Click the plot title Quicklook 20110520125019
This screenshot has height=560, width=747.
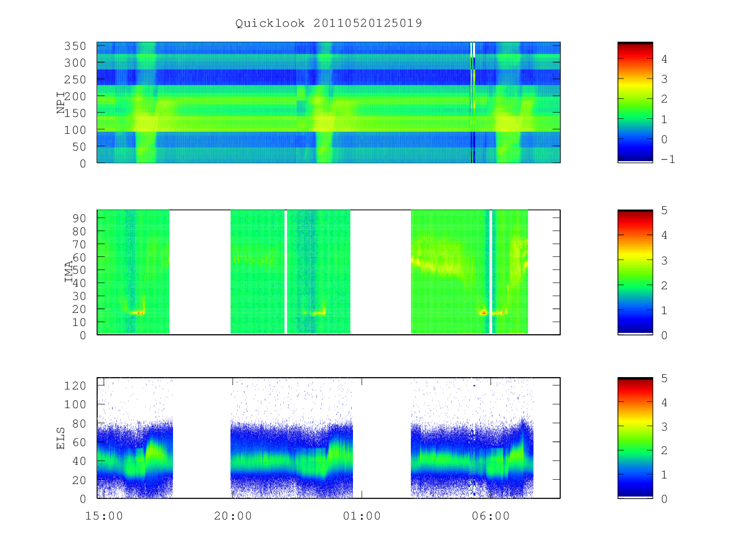point(329,23)
